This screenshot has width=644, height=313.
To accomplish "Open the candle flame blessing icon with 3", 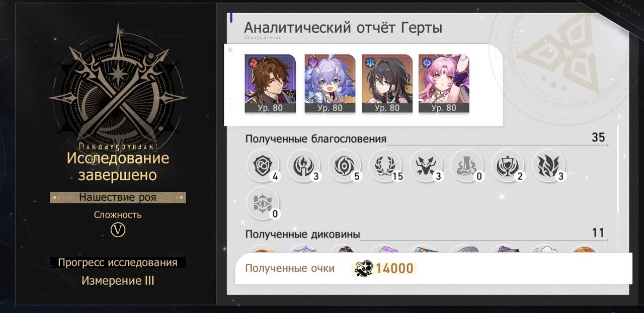I will click(x=303, y=166).
